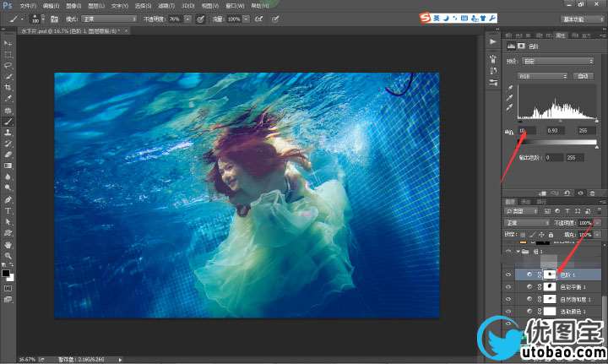Hide the 自然饱和度 1 layer
The image size is (608, 364).
(508, 299)
